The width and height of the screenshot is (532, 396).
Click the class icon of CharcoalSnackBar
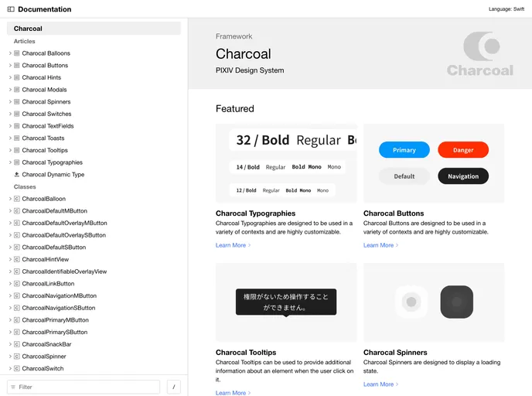coord(17,344)
